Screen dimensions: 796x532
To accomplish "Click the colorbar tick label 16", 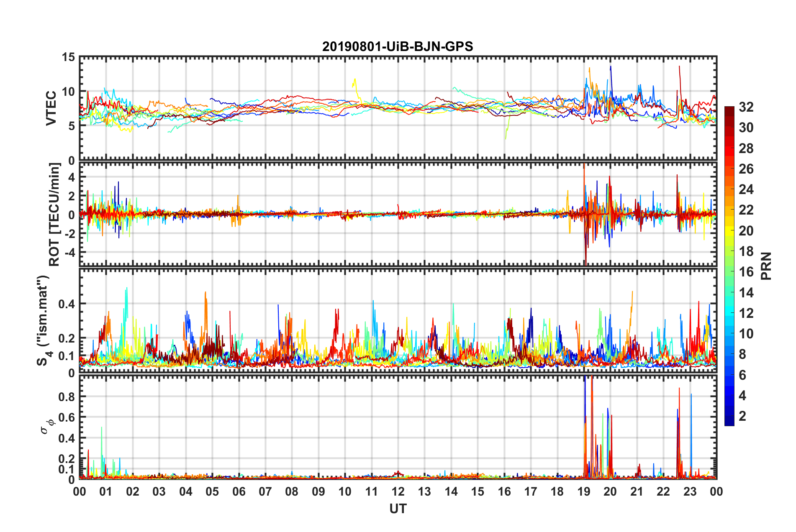I will (x=746, y=272).
